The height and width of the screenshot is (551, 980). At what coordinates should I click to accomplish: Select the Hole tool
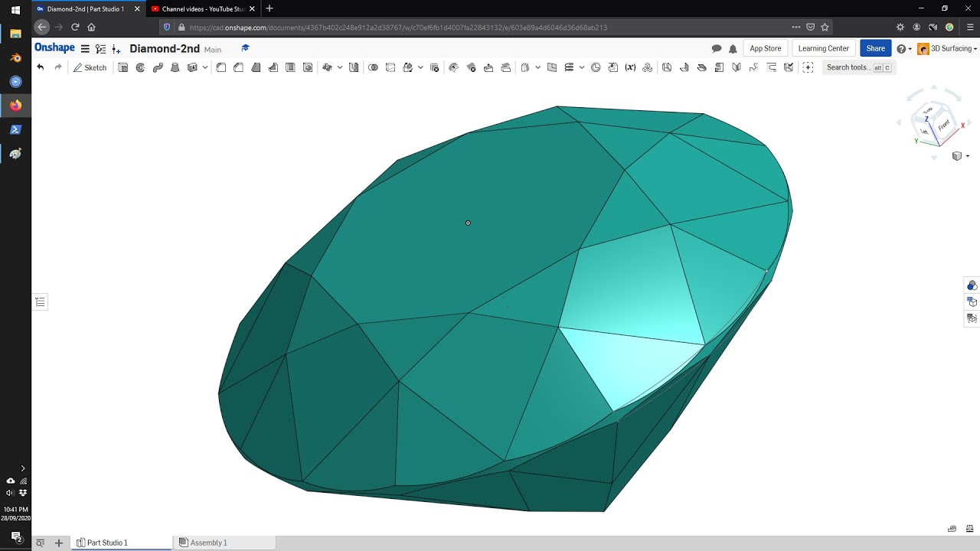coord(308,67)
